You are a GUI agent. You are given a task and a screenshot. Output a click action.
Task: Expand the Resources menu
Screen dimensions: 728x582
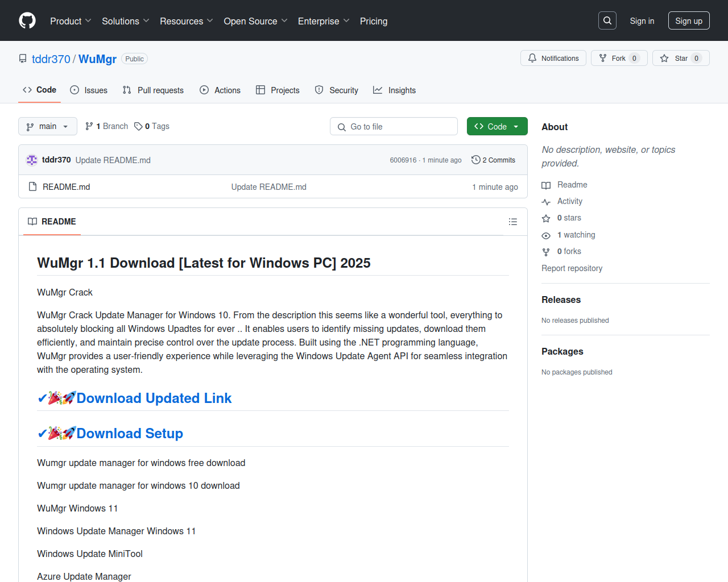pyautogui.click(x=187, y=21)
